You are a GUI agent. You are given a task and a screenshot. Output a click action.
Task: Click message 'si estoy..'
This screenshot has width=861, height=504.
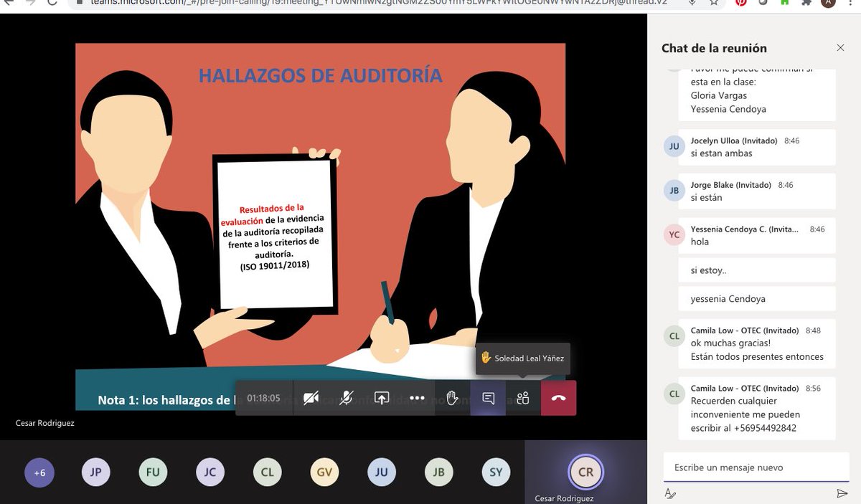coord(708,270)
